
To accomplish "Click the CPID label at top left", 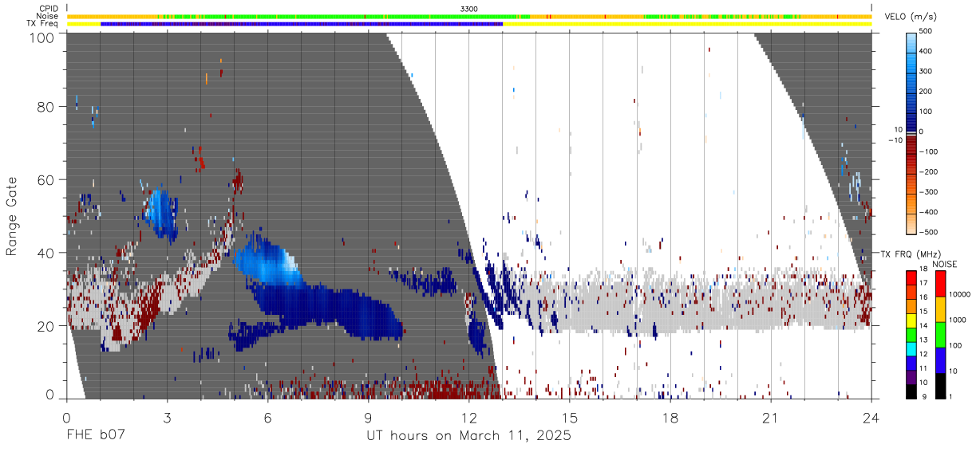I will tap(48, 8).
